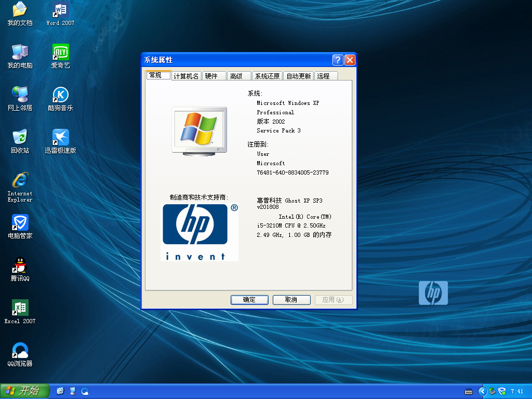Click the "惠普科技 Ghost XP SP3" text
Viewport: 532px width, 399px height.
point(289,201)
